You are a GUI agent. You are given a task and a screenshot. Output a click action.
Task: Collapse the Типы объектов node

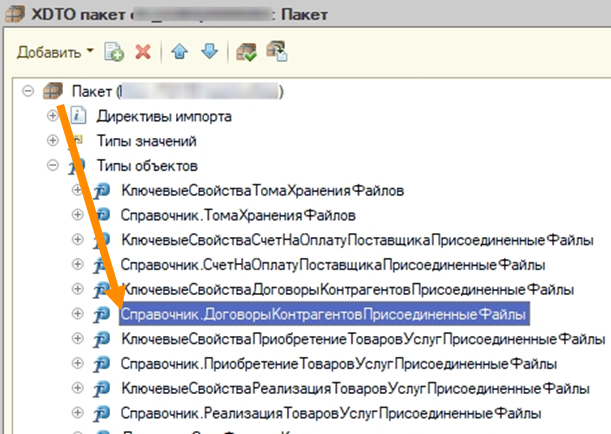(x=53, y=165)
